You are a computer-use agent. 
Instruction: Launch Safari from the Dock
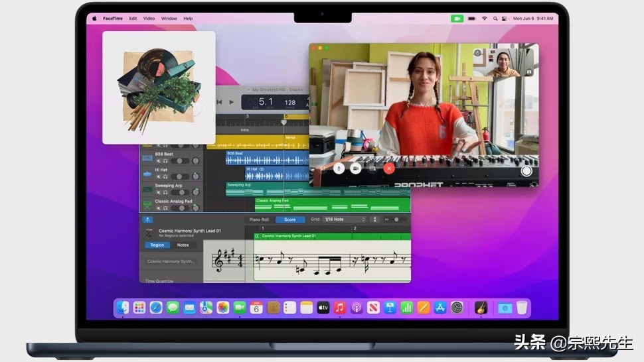tap(156, 308)
